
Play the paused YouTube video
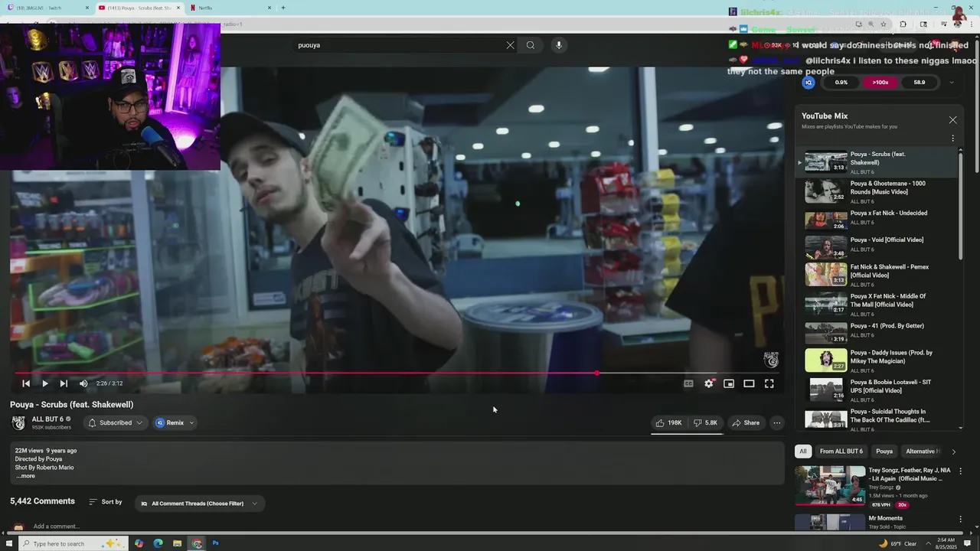(44, 383)
